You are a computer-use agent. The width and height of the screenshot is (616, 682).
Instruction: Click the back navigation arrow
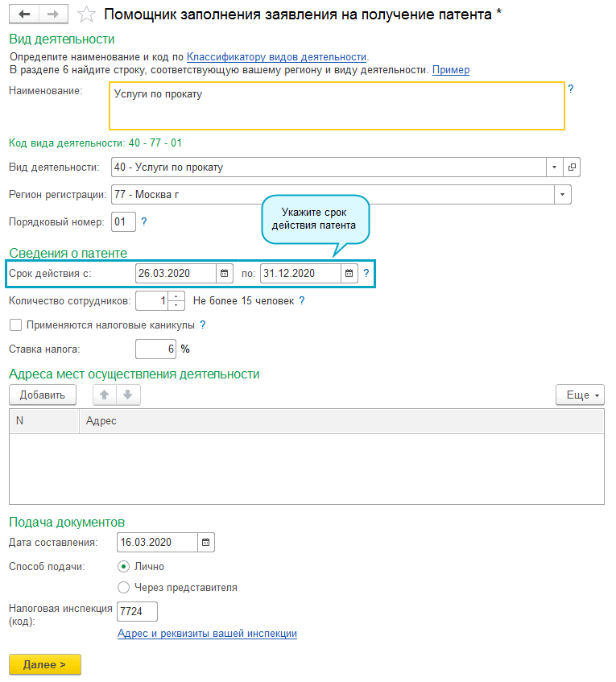pyautogui.click(x=24, y=14)
